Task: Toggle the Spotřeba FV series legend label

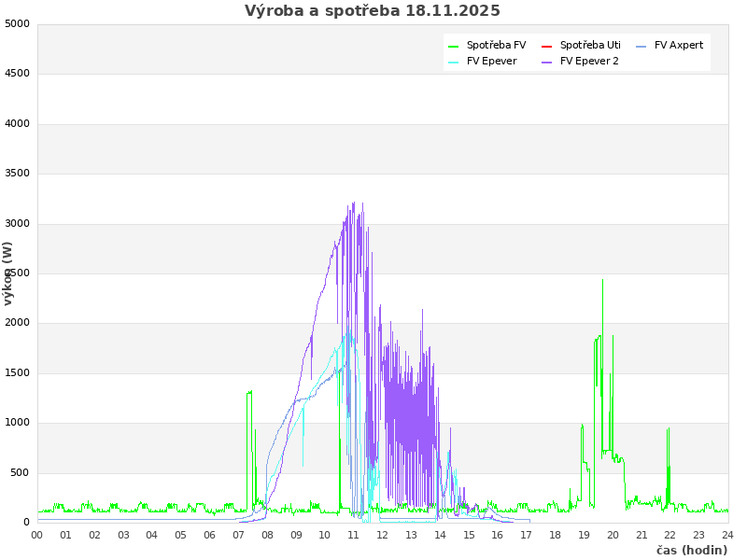Action: tap(496, 46)
